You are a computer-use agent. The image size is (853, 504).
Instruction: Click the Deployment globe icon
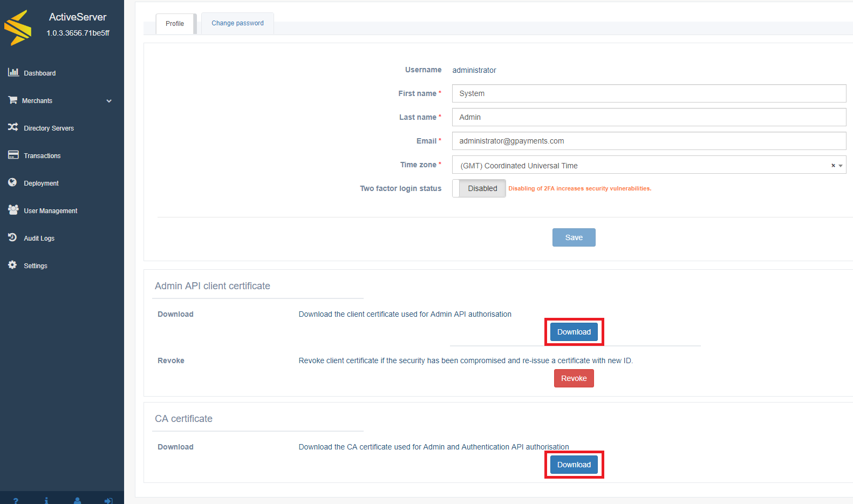pos(13,182)
